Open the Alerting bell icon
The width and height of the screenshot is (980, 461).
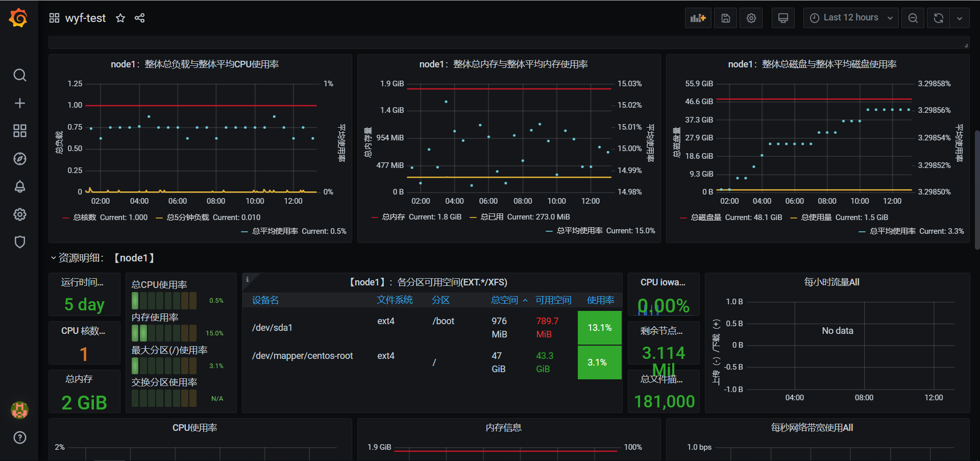tap(19, 186)
